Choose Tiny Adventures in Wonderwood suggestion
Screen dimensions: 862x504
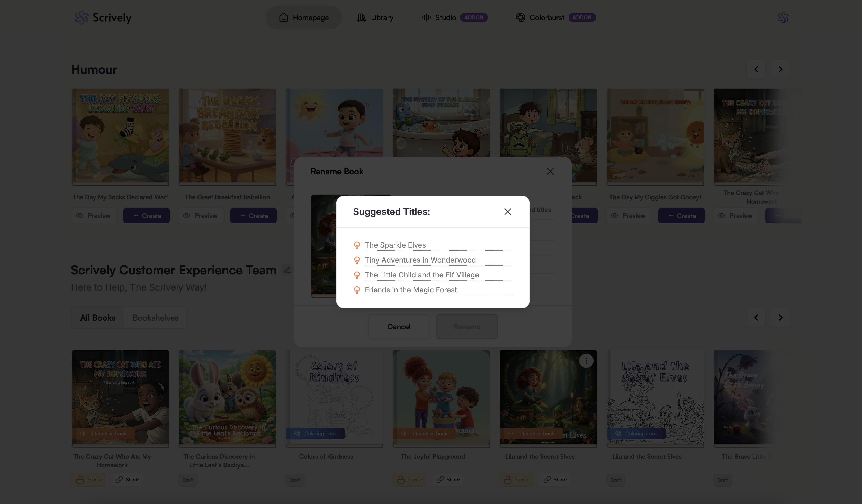tap(420, 260)
